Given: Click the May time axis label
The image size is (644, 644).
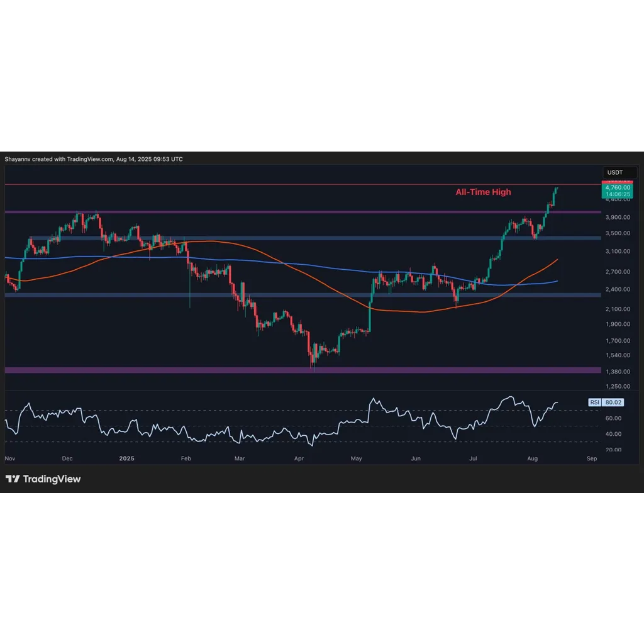Looking at the screenshot, I should coord(356,458).
